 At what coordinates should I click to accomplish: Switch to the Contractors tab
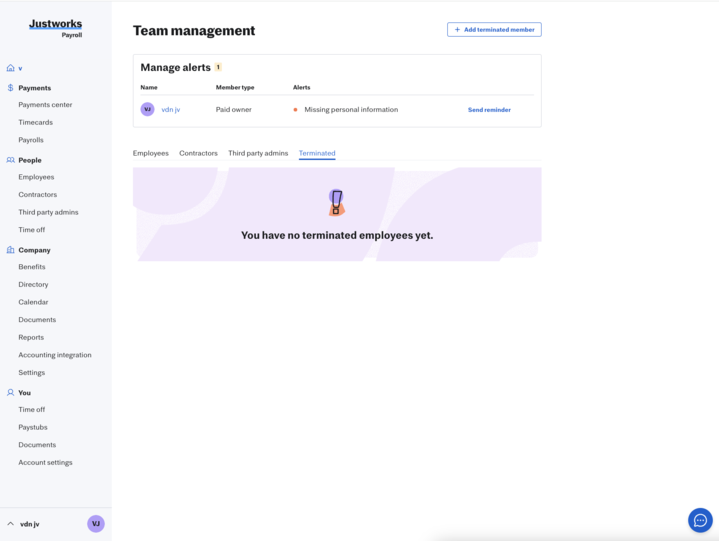pos(198,153)
